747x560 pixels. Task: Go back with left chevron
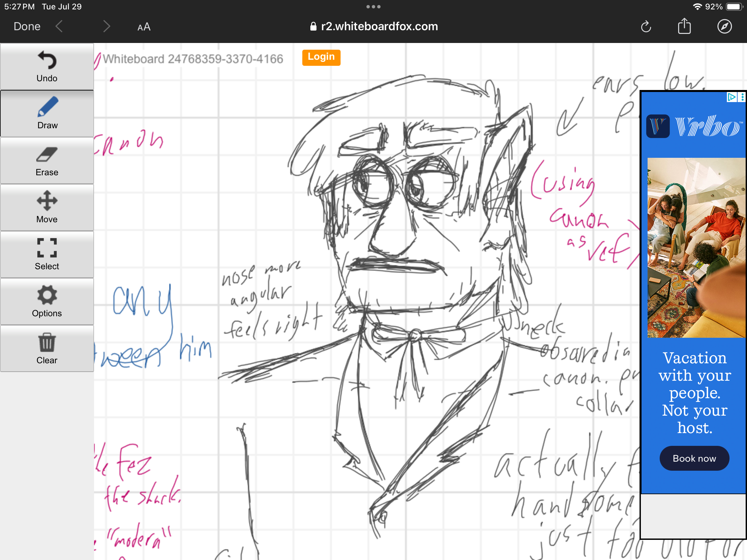[x=59, y=26]
